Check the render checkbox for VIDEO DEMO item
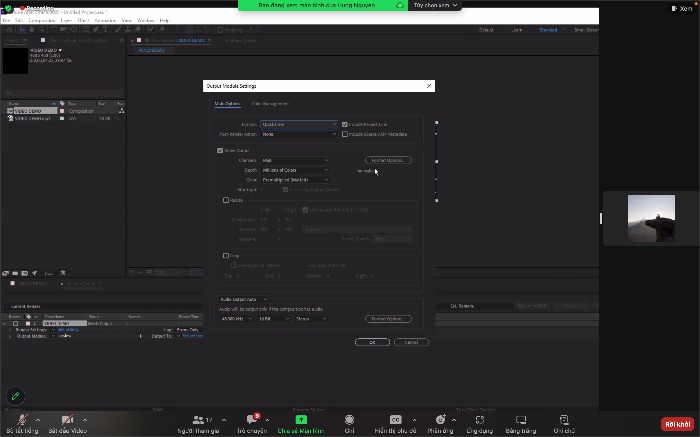This screenshot has width=700, height=437. [x=16, y=323]
